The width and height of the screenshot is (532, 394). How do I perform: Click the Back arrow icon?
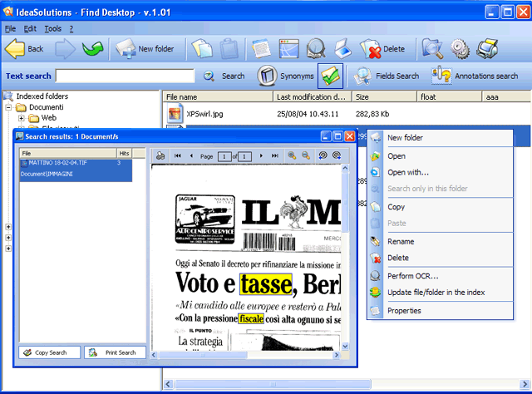[x=15, y=49]
